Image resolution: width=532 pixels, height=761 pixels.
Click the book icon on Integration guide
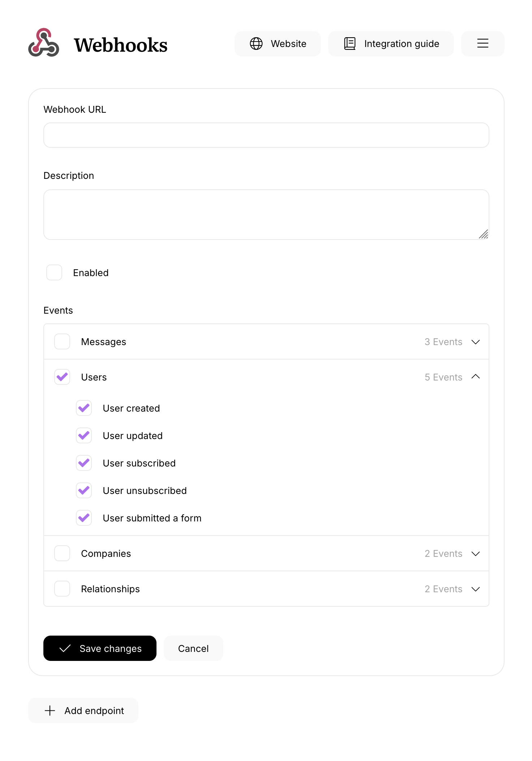pos(349,43)
